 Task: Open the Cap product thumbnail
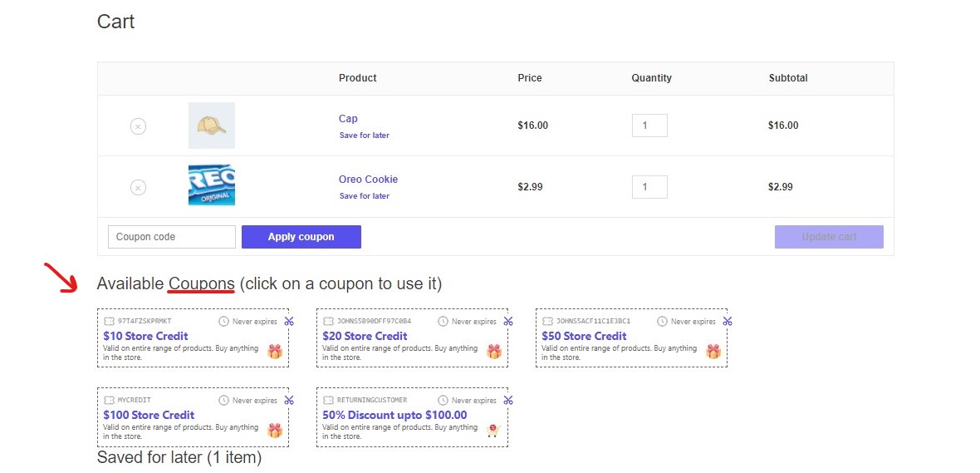point(212,126)
